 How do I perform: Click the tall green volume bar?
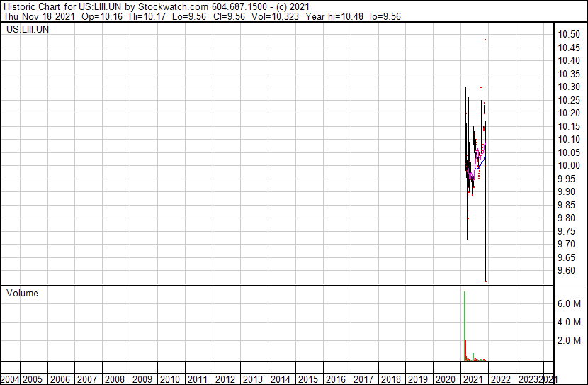[x=465, y=326]
